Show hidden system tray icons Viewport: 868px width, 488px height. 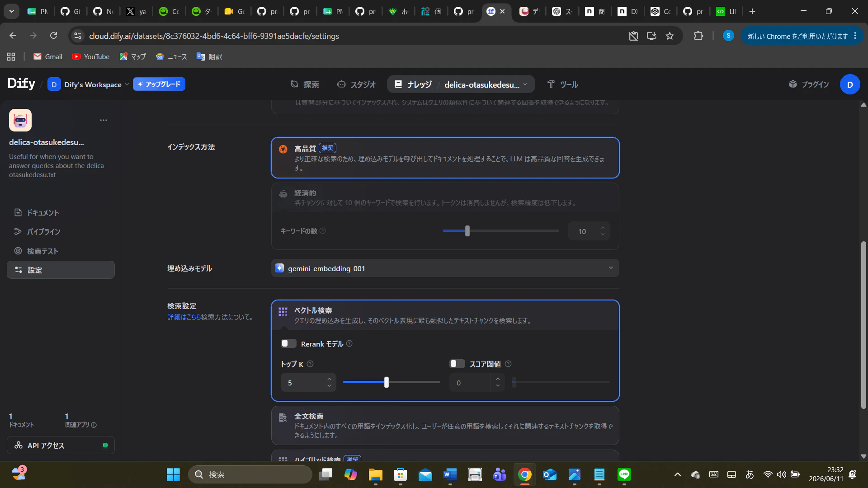point(677,474)
